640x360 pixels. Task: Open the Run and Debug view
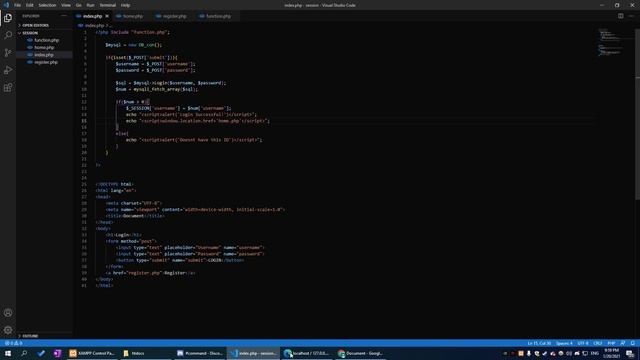click(x=8, y=70)
